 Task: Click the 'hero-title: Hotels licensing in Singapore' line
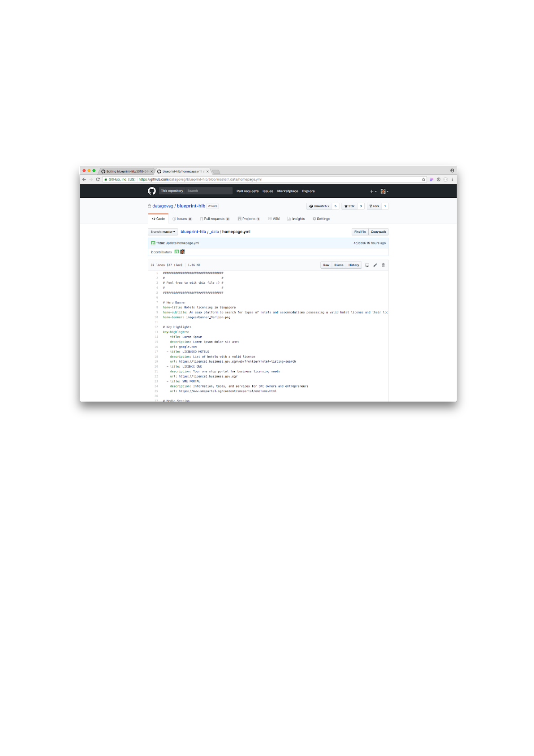[x=199, y=308]
